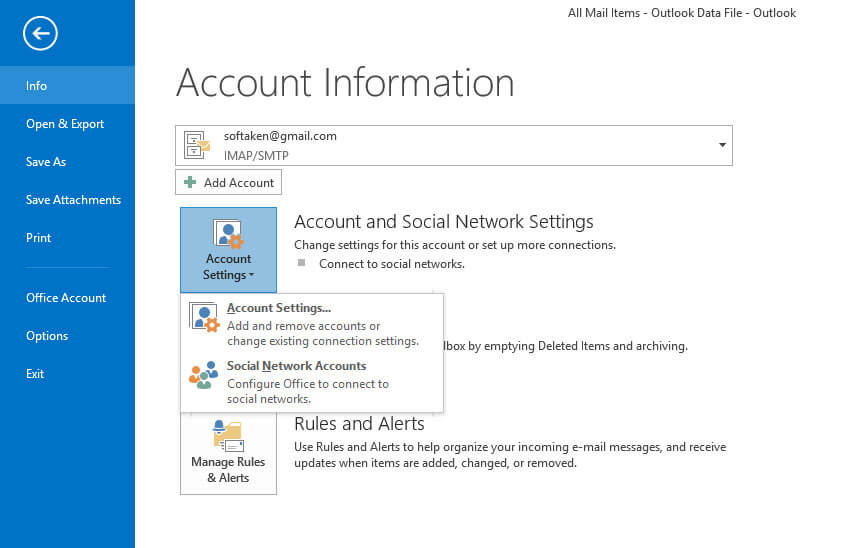Click the Social Network Accounts people icon
This screenshot has width=861, height=548.
[x=203, y=375]
